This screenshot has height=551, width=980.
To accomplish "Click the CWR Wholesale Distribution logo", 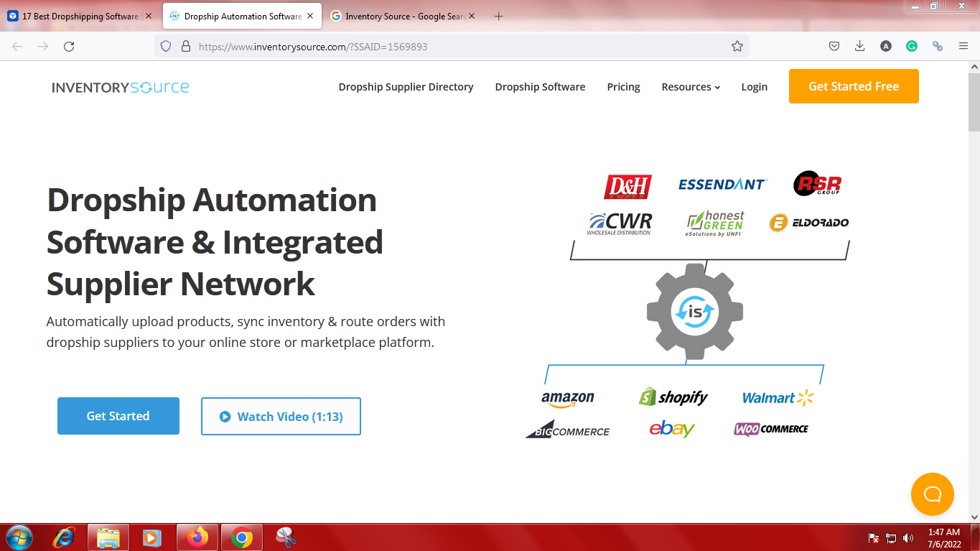I will pos(620,223).
